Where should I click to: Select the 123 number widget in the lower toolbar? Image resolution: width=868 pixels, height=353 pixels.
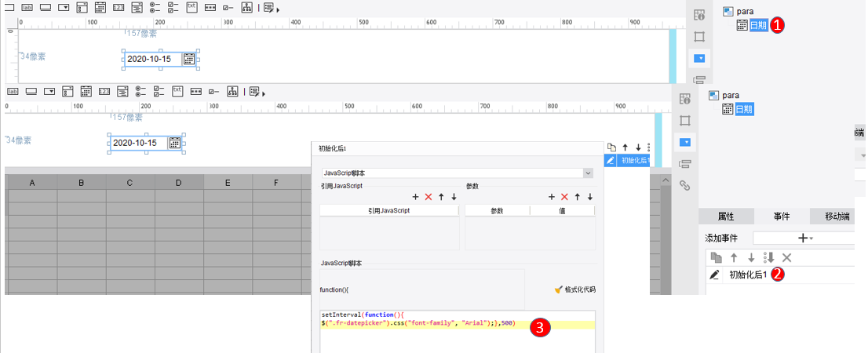point(104,91)
